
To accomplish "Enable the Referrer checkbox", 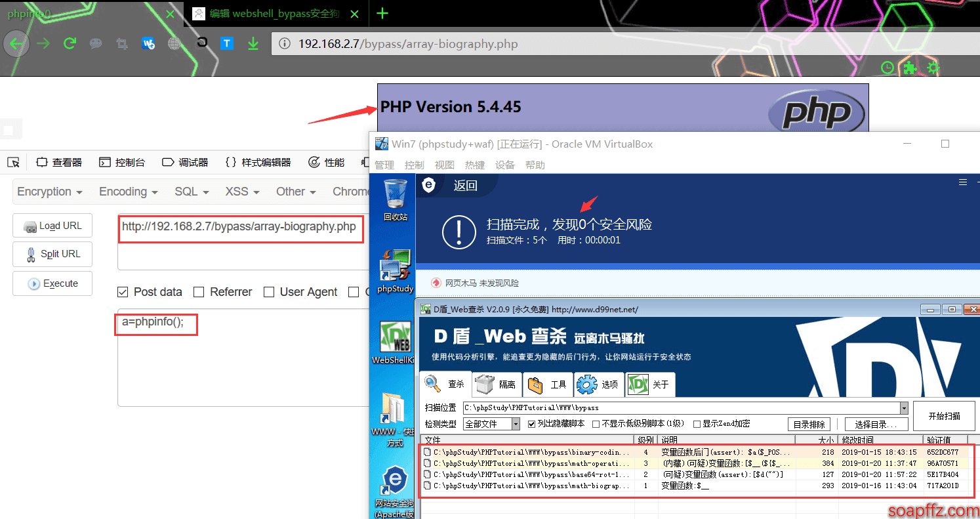I will tap(199, 292).
